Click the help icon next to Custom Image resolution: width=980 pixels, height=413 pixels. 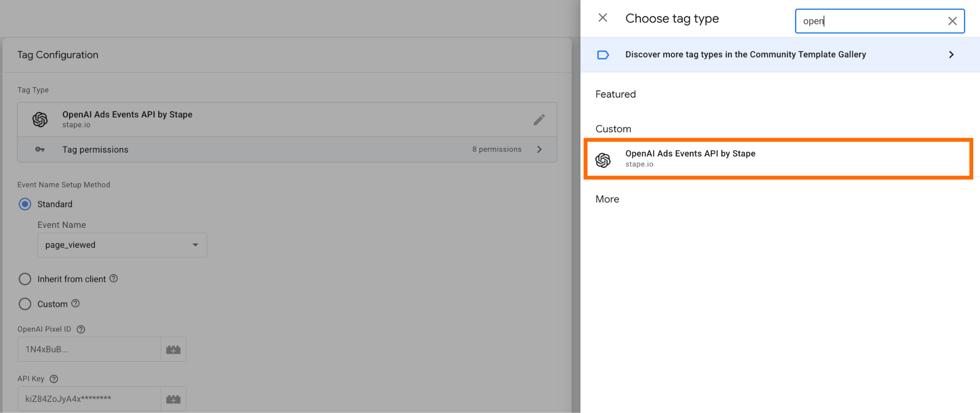tap(75, 303)
